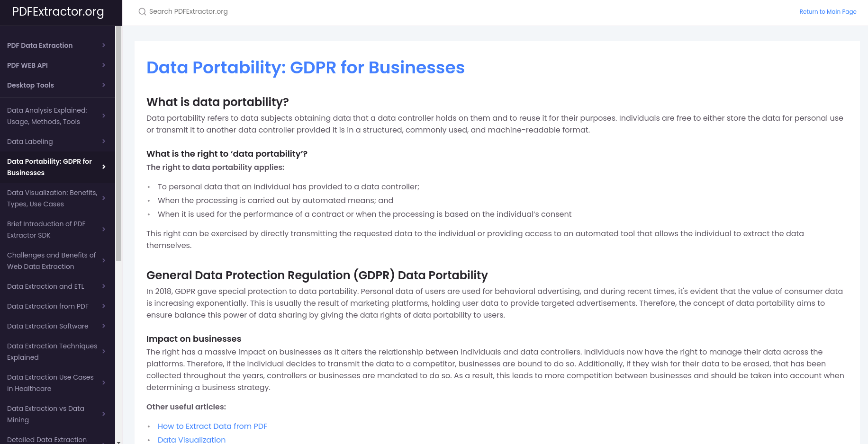The width and height of the screenshot is (868, 444).
Task: Click chevron beside Data Extraction from PDF
Action: [104, 306]
